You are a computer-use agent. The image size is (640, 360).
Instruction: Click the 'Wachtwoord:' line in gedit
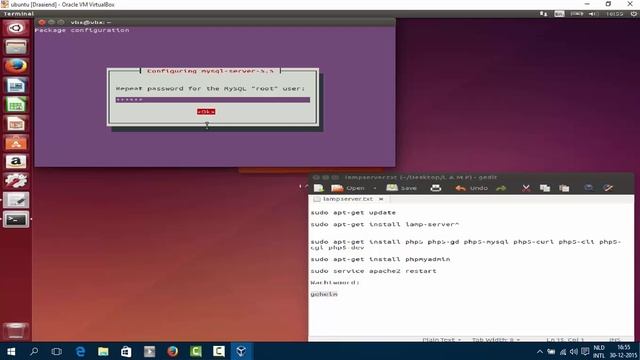334,282
